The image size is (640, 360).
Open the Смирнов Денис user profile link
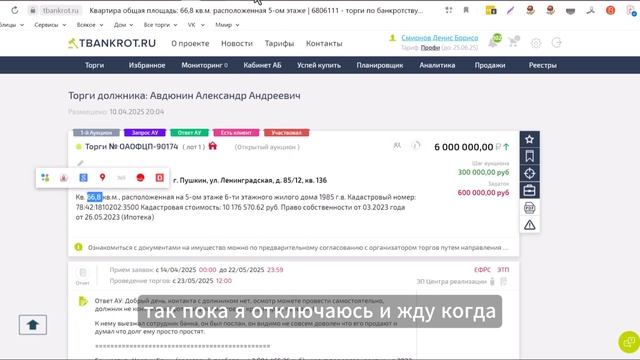pyautogui.click(x=440, y=38)
